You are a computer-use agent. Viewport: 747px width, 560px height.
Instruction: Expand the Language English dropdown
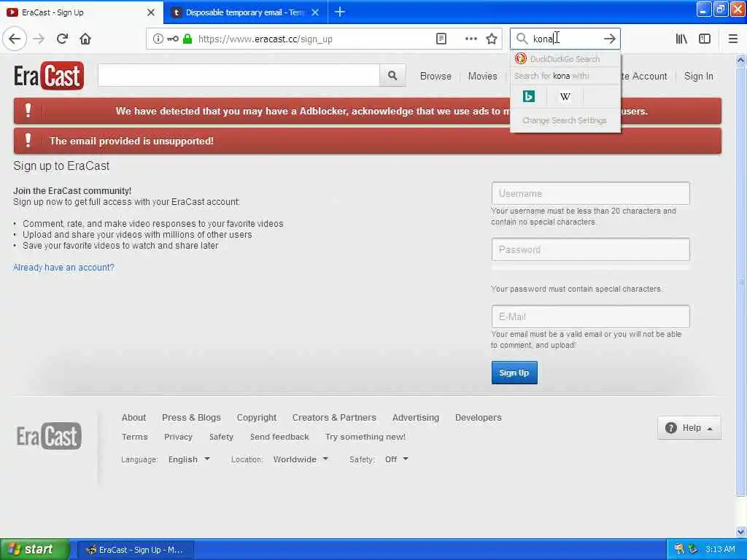click(x=189, y=459)
